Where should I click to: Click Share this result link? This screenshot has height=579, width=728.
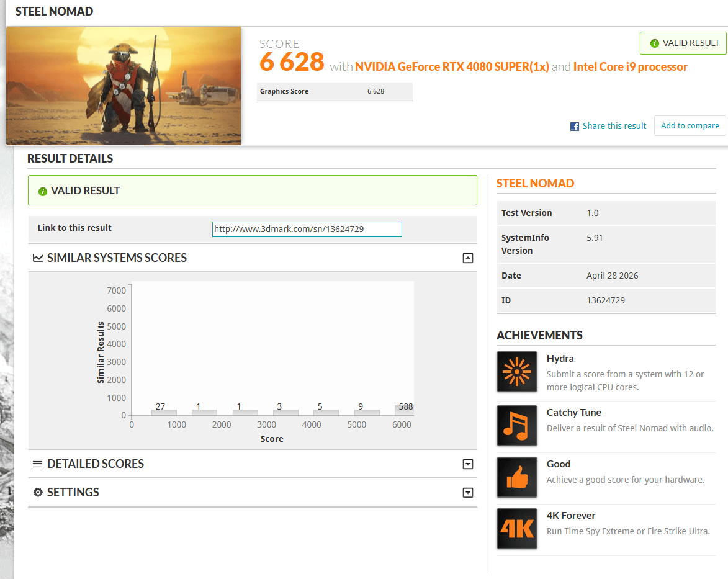(614, 126)
